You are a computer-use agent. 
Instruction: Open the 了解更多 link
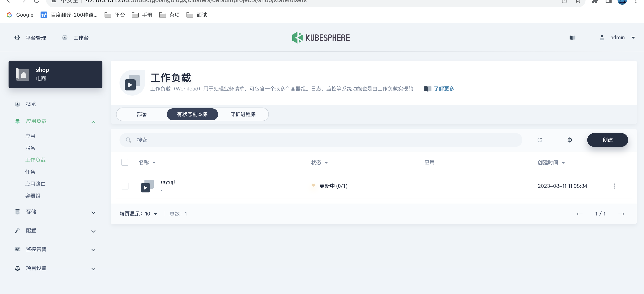click(444, 89)
